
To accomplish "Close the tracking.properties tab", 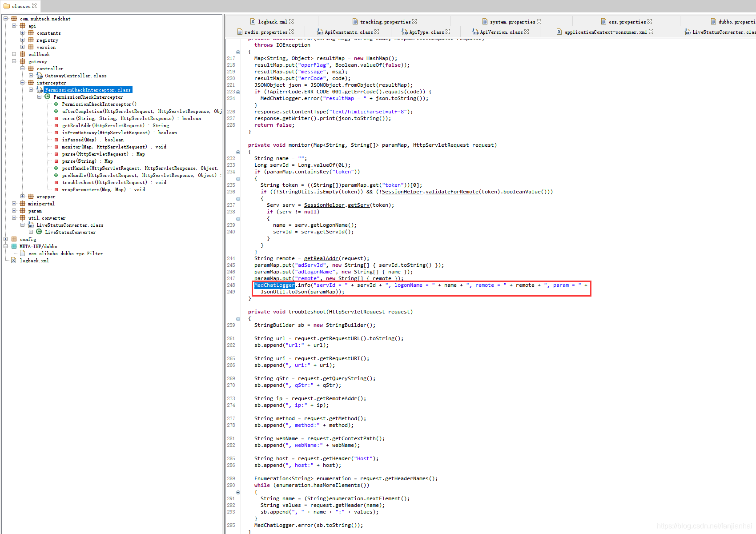I will click(414, 21).
